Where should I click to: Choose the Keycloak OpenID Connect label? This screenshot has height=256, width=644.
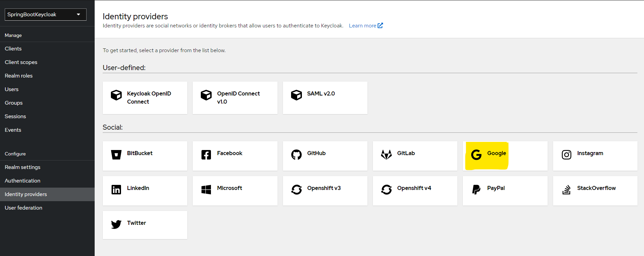(149, 98)
